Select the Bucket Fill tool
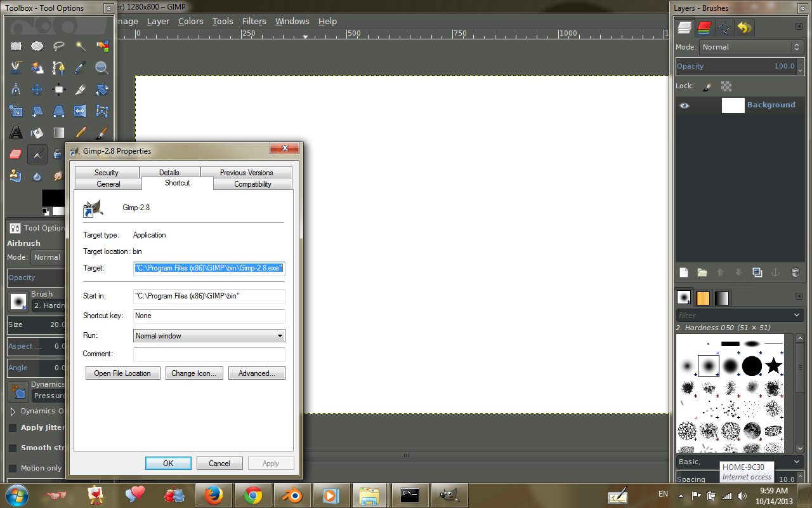This screenshot has width=812, height=508. point(37,133)
